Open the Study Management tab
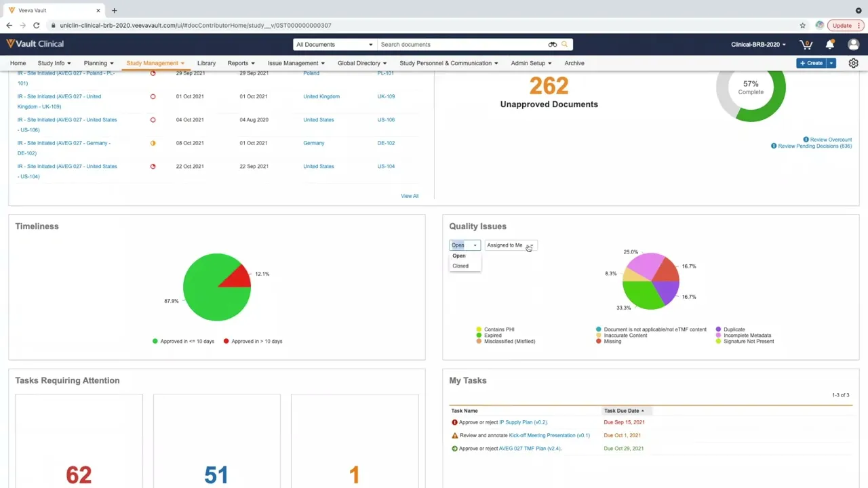Viewport: 868px width, 488px height. [155, 63]
